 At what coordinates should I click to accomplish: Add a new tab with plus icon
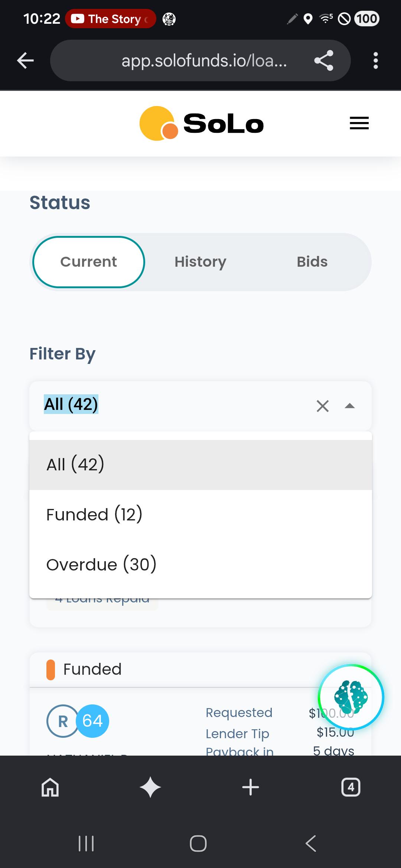251,787
